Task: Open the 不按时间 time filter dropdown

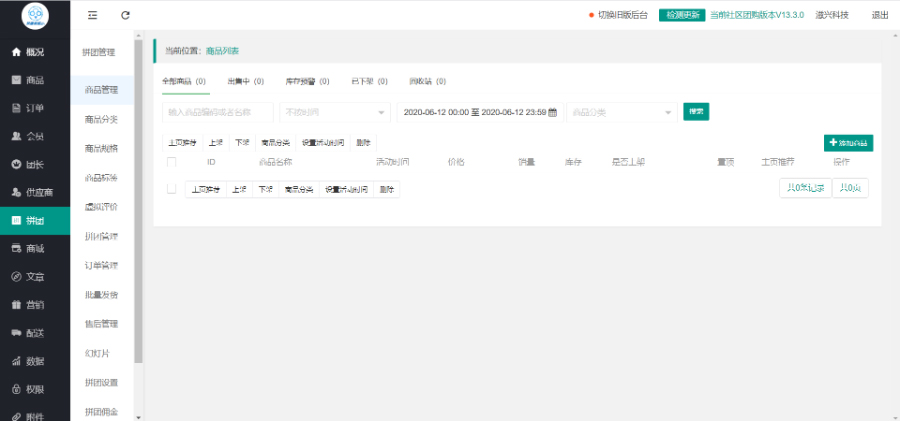Action: [x=335, y=113]
